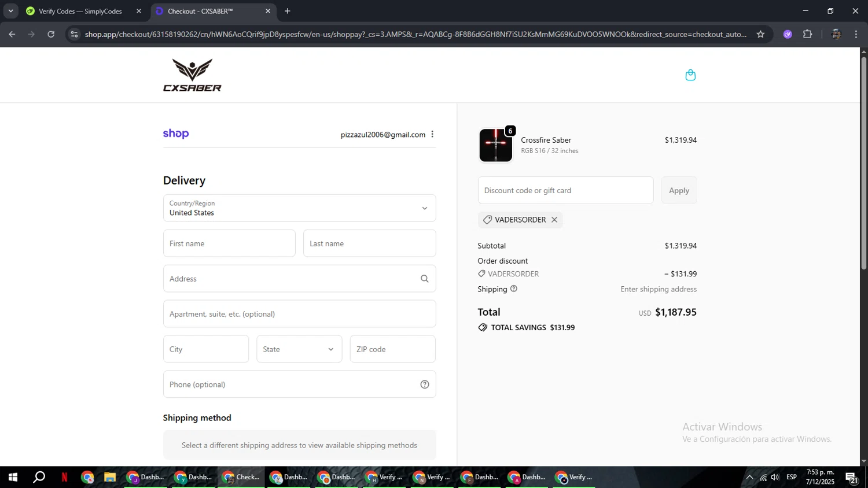Focus the First name field
The height and width of the screenshot is (488, 868).
(x=229, y=243)
